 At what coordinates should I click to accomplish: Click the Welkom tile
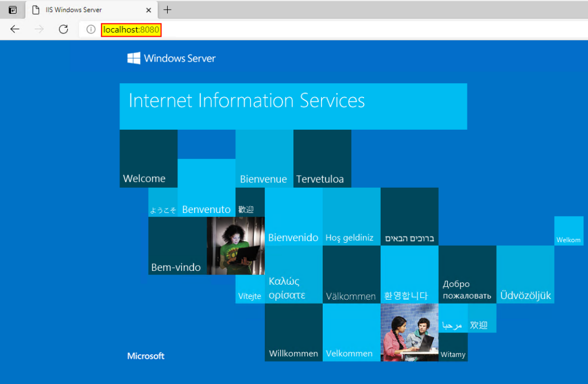click(x=569, y=231)
